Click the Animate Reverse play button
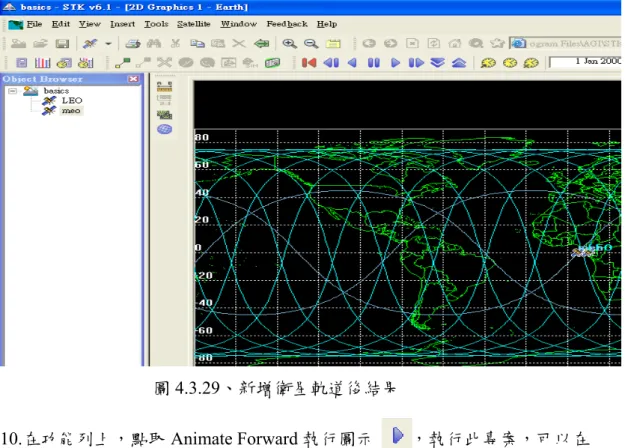Viewport: 625px width, 448px height. click(x=352, y=63)
